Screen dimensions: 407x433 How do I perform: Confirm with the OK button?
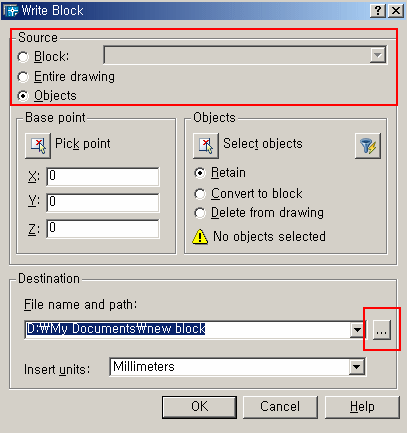(x=199, y=407)
